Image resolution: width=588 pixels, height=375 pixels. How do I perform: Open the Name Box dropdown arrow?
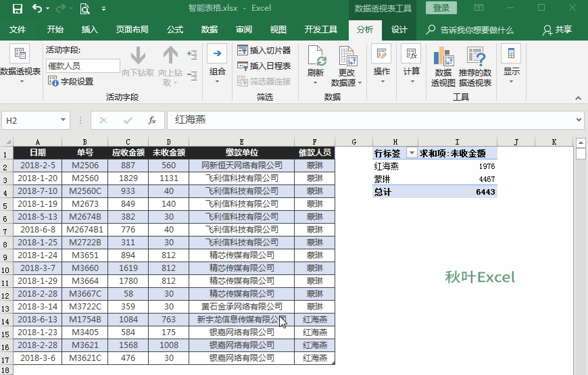(63, 120)
